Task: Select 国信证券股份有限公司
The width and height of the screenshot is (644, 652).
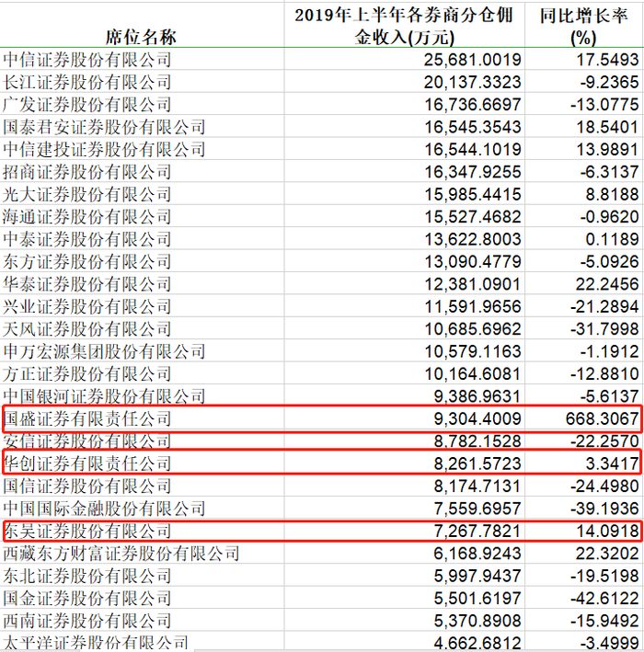Action: (x=87, y=486)
